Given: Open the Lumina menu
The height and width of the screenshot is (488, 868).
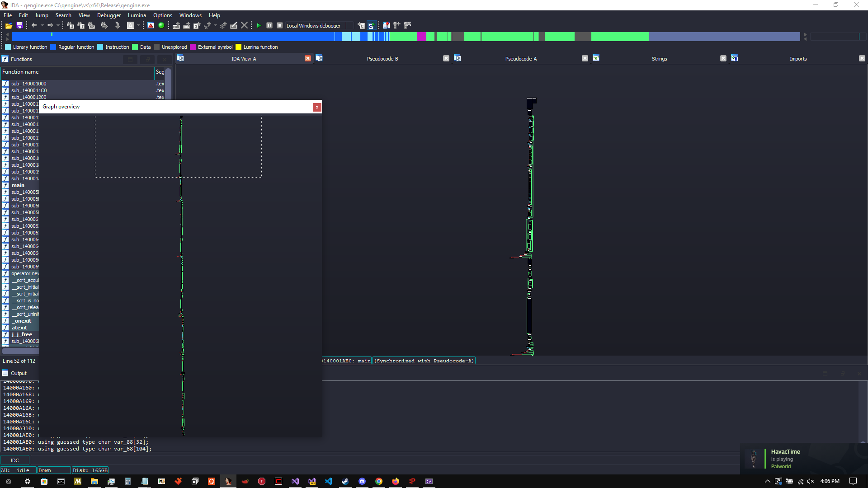Looking at the screenshot, I should [137, 15].
